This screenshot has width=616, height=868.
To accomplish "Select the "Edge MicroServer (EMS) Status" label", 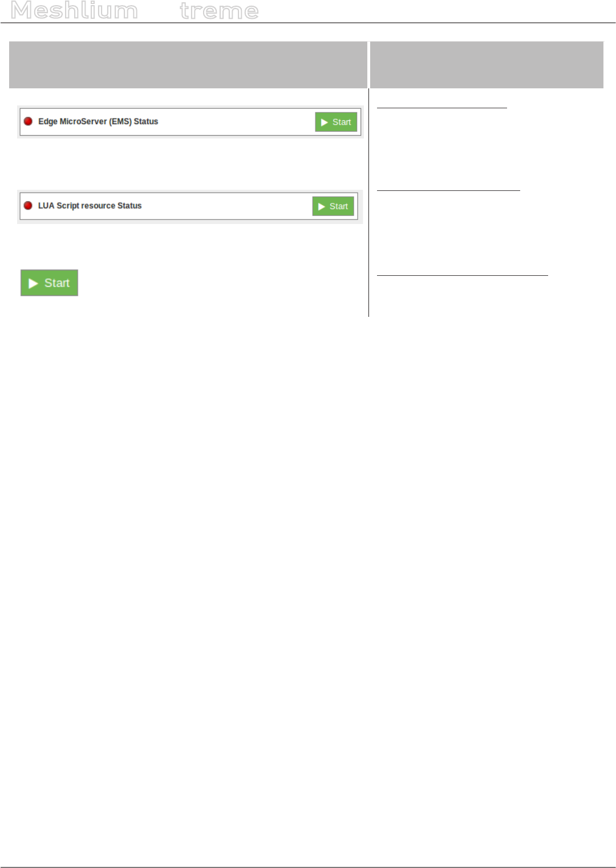I will click(98, 121).
